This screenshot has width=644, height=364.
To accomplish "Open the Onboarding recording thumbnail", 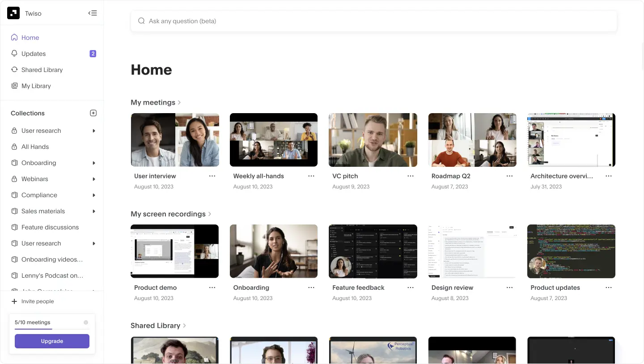I will [x=274, y=251].
